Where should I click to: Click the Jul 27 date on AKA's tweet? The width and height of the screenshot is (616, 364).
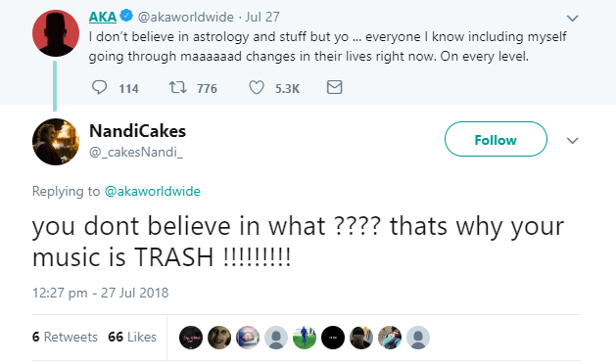262,17
